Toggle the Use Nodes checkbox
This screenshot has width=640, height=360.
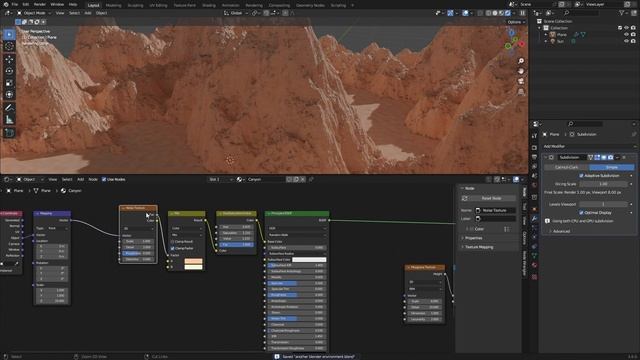pos(104,179)
